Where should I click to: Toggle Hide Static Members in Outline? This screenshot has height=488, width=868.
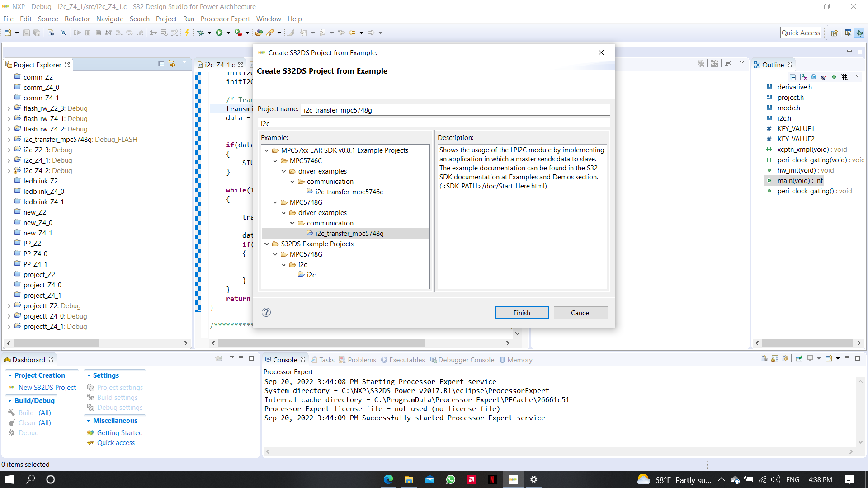click(824, 77)
